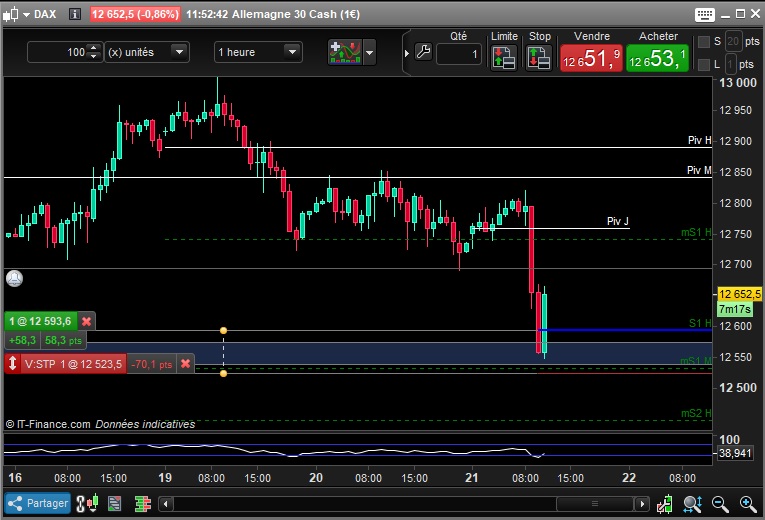Click the V:STP 1 @ 12 523,5 label

click(x=73, y=364)
